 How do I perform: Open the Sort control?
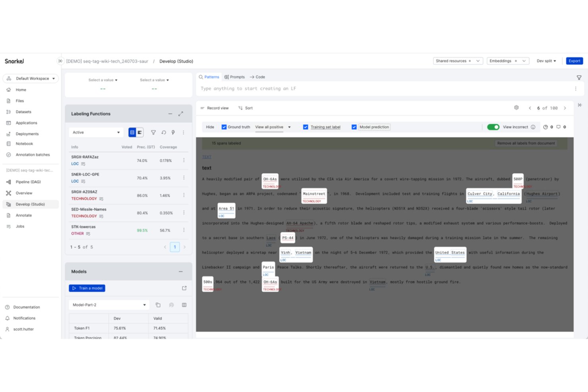click(246, 108)
